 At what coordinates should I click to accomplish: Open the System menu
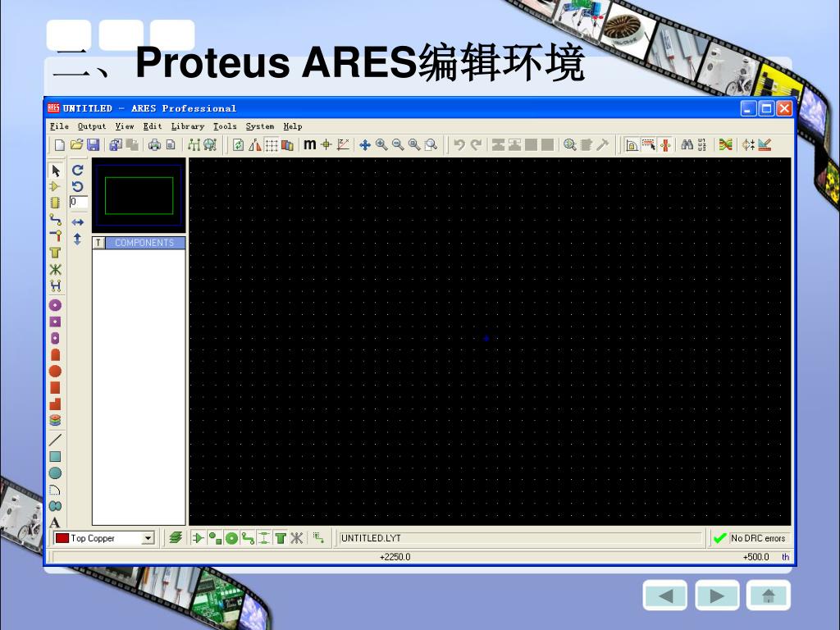click(x=260, y=126)
